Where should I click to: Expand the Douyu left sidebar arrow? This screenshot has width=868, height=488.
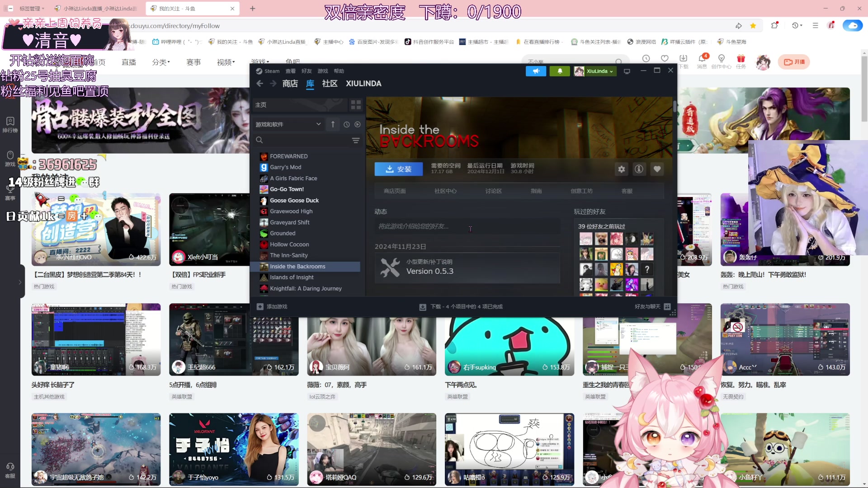click(20, 282)
